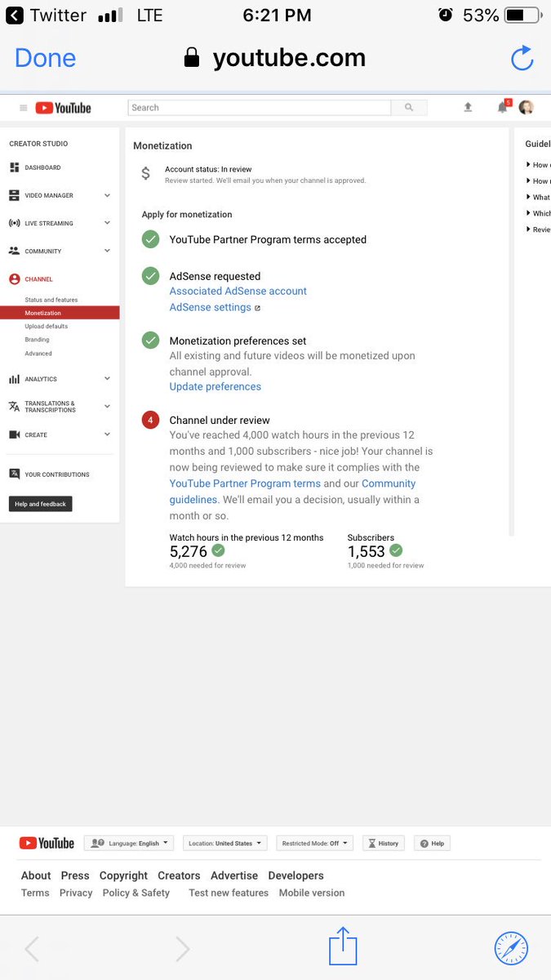Viewport: 551px width, 980px height.
Task: Open the upload video arrow icon
Action: 468,107
